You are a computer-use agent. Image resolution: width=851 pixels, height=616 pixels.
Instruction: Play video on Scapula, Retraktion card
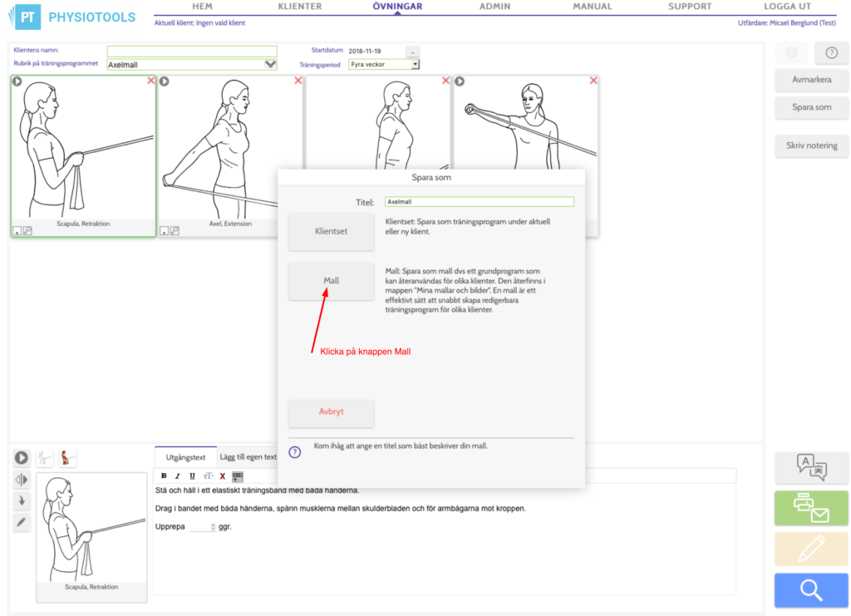click(17, 81)
